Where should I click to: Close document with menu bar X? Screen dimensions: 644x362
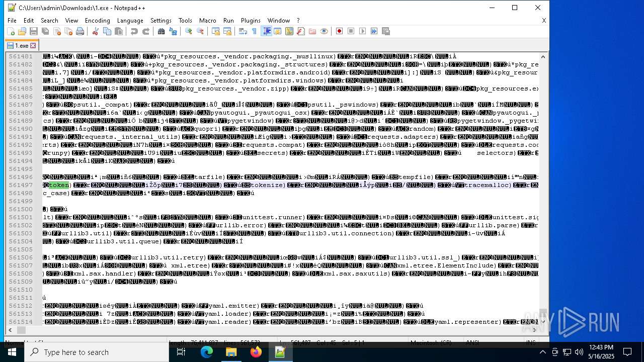544,21
